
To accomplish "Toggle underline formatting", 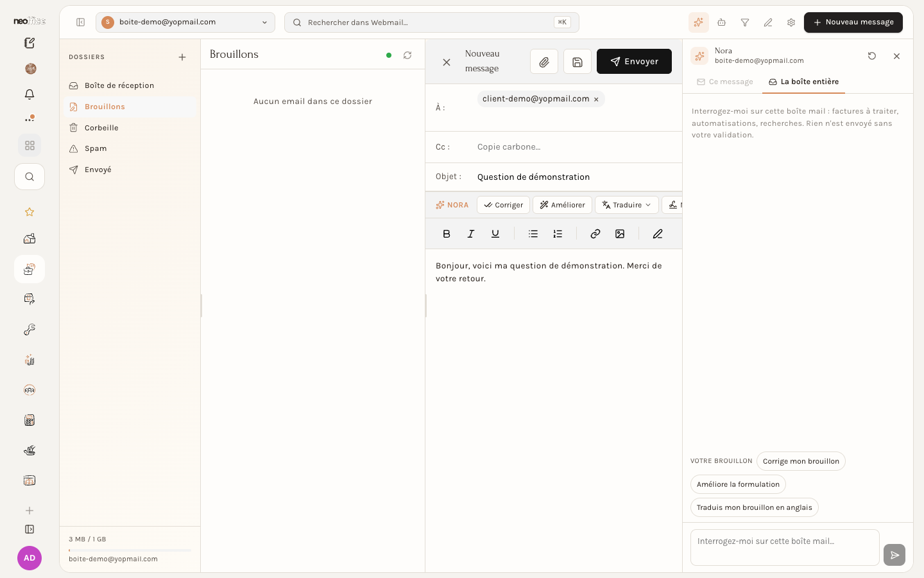I will coord(495,234).
